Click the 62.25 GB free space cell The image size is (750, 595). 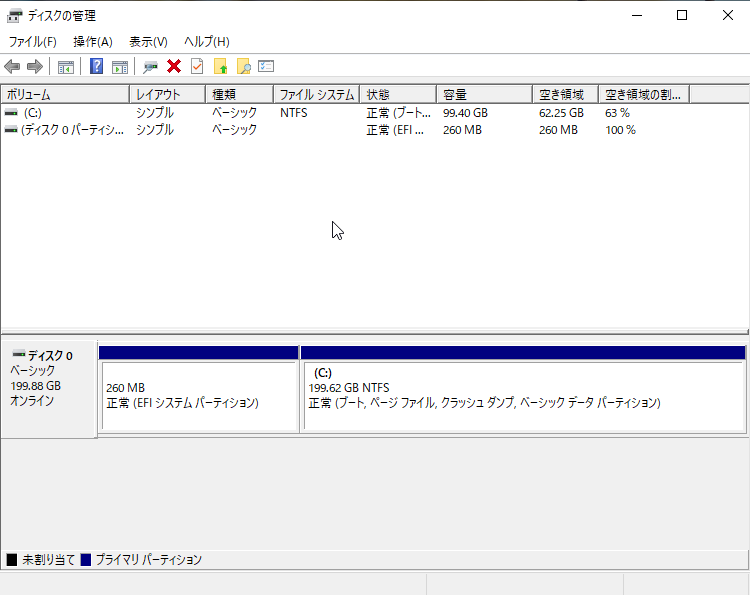coord(561,113)
